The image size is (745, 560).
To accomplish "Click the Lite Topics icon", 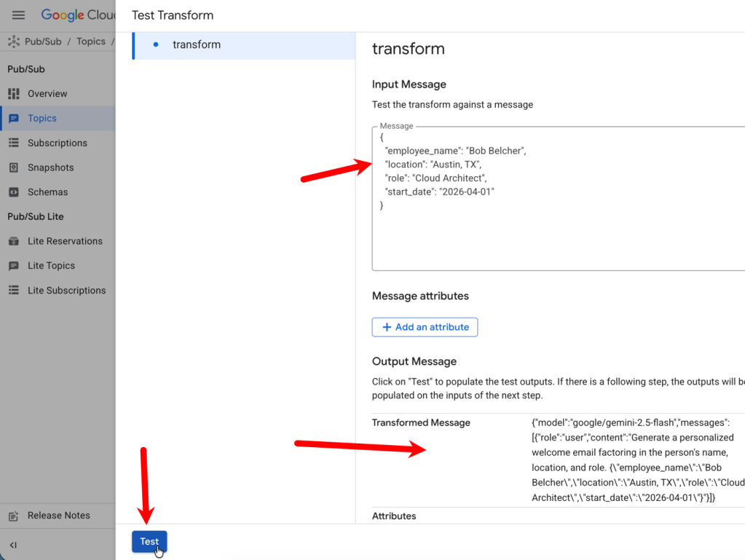I will [x=14, y=266].
